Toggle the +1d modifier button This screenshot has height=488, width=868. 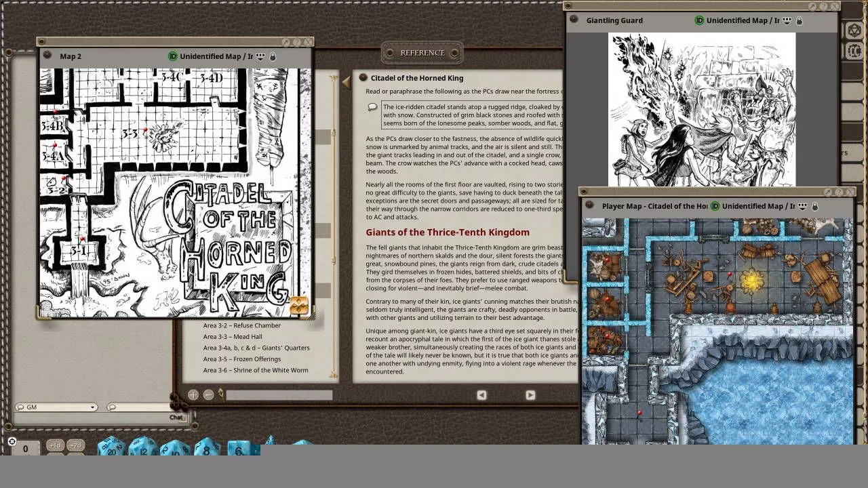click(x=55, y=445)
